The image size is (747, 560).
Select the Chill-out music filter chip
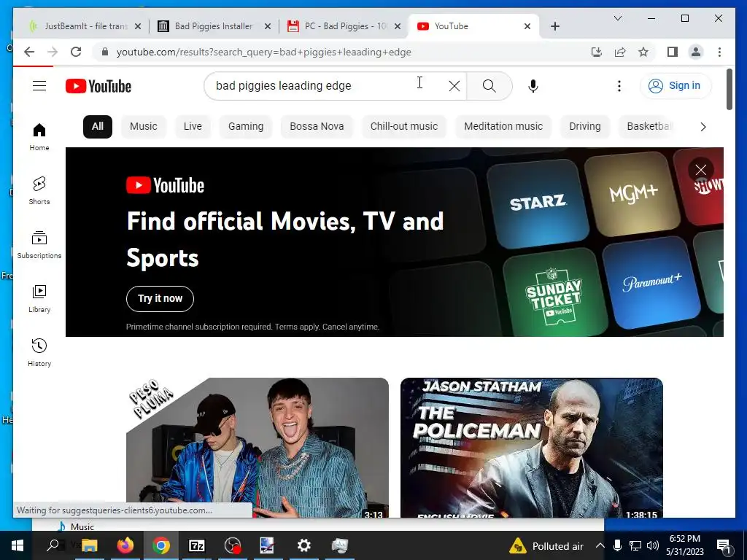(404, 127)
